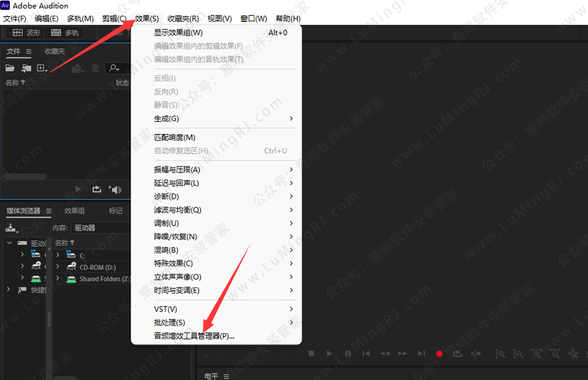This screenshot has height=380, width=588.
Task: Switch to Multitrack (多轨) editor view
Action: coord(63,32)
